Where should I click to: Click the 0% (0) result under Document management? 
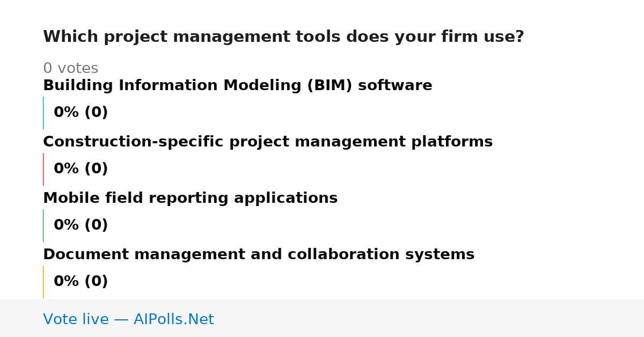pos(80,282)
